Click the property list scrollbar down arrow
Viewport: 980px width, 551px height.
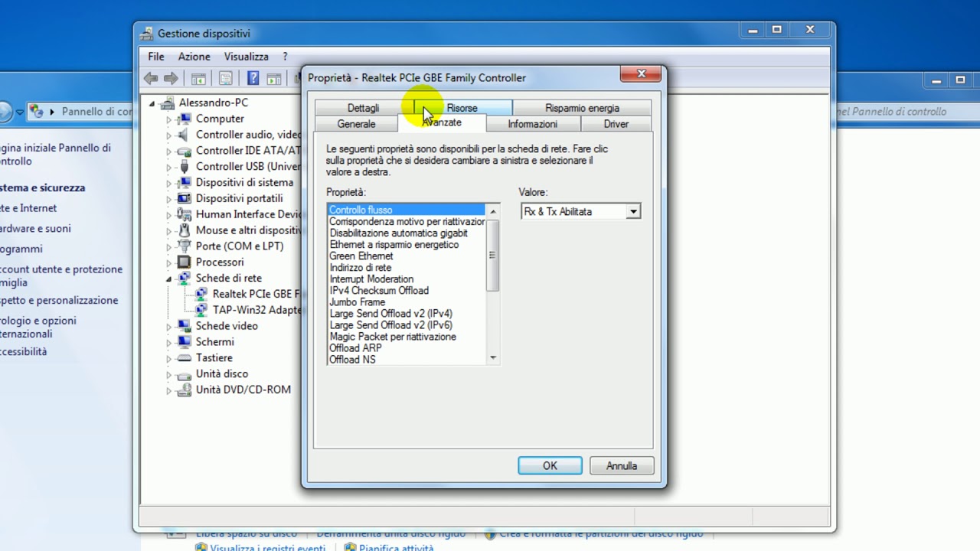(493, 358)
